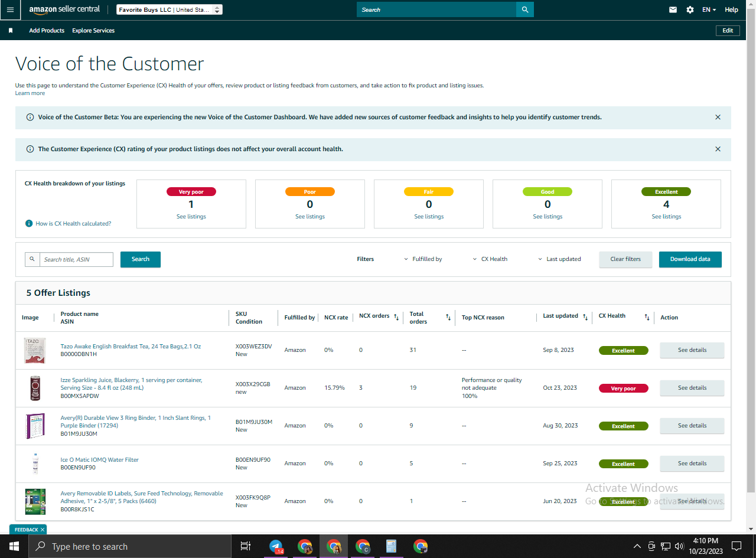See details for Tazo Awake English Breakfast Tea
Image resolution: width=756 pixels, height=558 pixels.
coord(692,350)
